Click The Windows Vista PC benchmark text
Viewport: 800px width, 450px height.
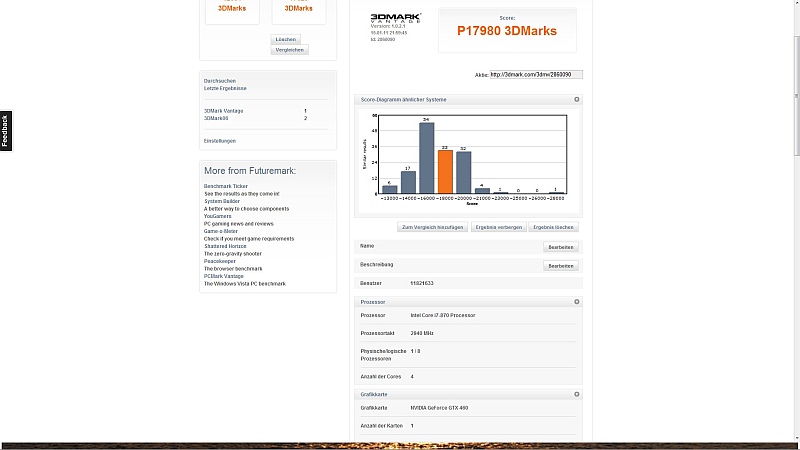[245, 284]
